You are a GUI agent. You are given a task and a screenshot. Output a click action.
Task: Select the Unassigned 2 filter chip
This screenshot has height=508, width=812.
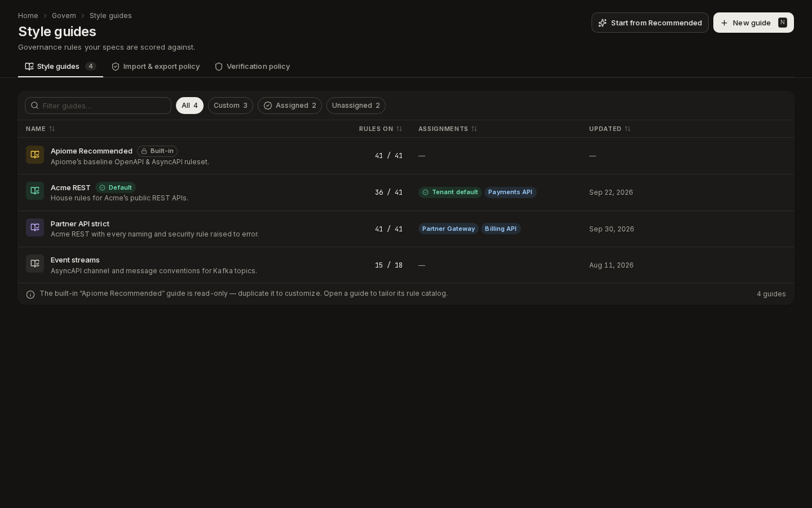coord(356,106)
